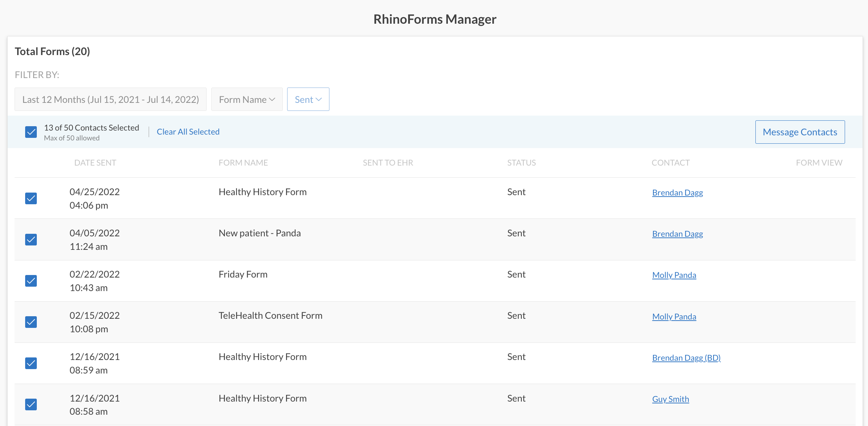Expand the Sent status filter dropdown
Viewport: 868px width, 426px height.
pyautogui.click(x=308, y=99)
